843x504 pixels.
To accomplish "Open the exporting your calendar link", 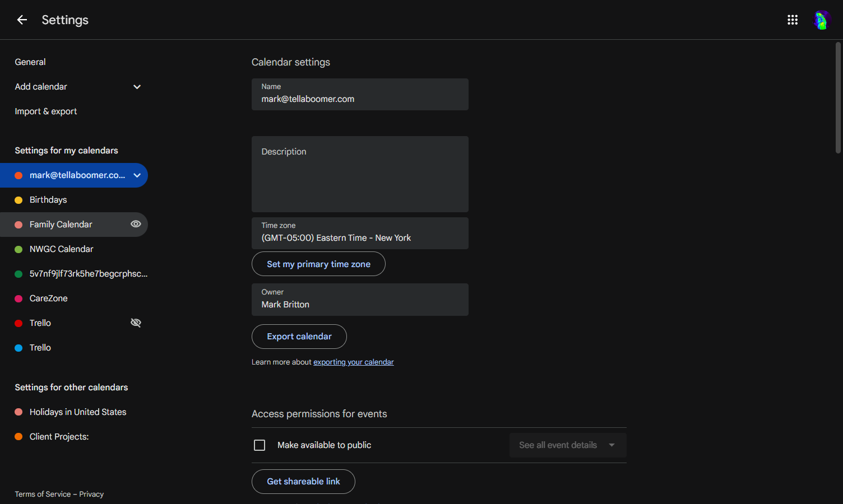I will point(354,362).
